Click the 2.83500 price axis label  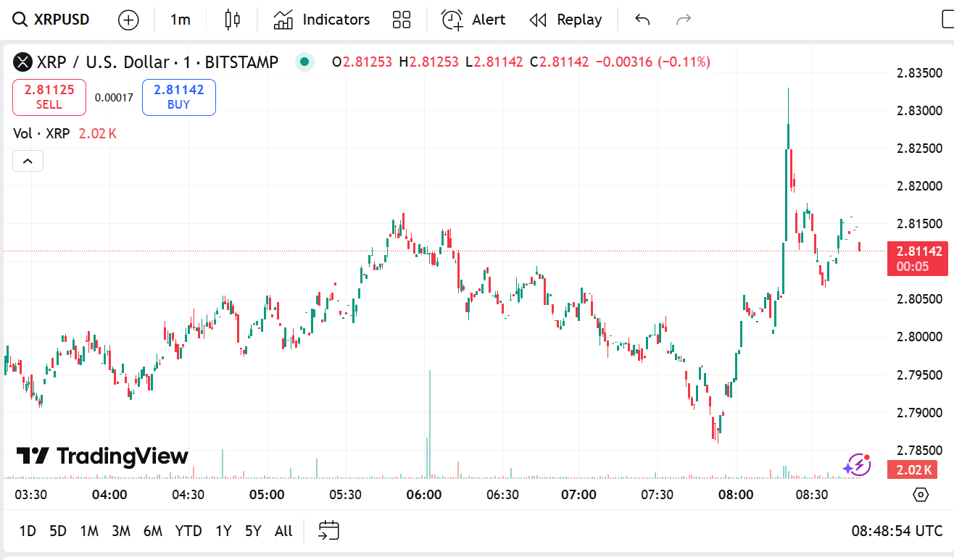coord(919,73)
